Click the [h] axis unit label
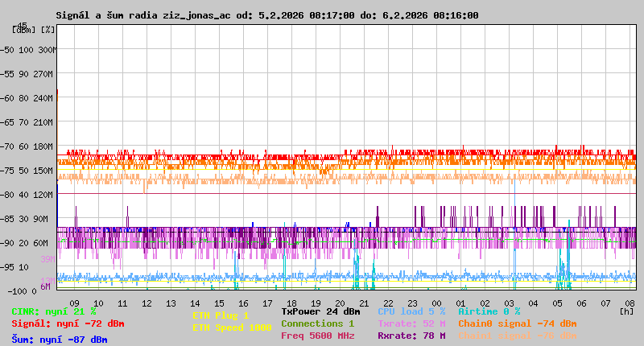 (626, 311)
